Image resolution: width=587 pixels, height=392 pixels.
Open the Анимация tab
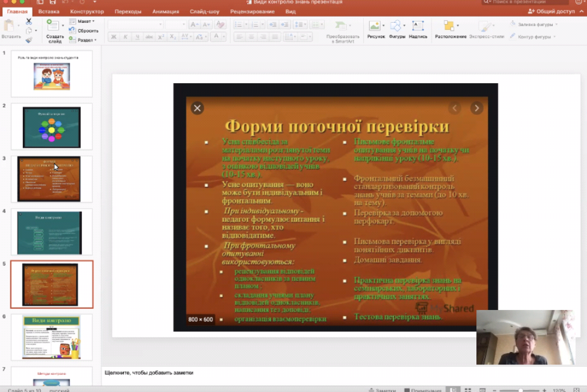coord(166,11)
